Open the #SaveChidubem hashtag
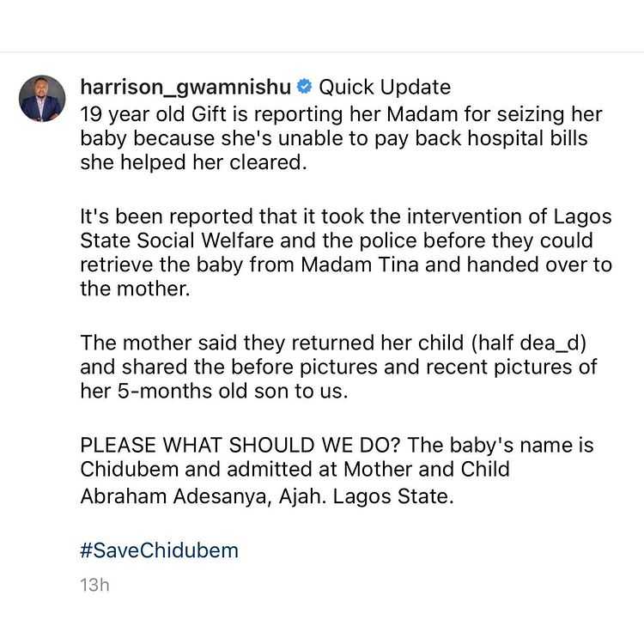 coord(159,550)
